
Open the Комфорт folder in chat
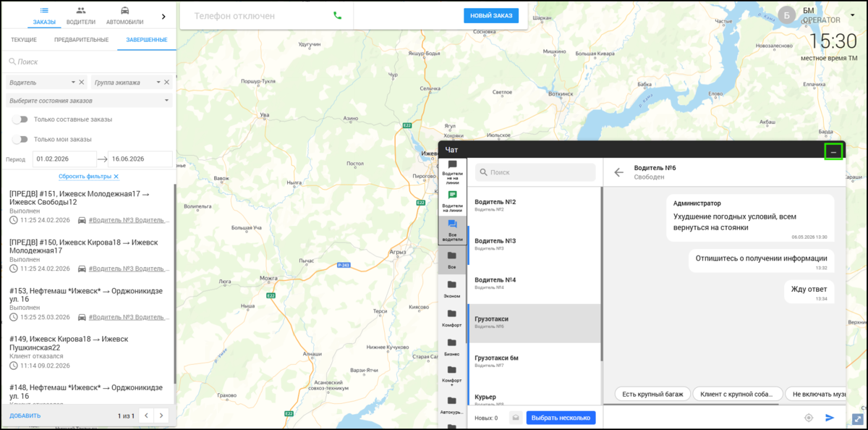point(453,318)
